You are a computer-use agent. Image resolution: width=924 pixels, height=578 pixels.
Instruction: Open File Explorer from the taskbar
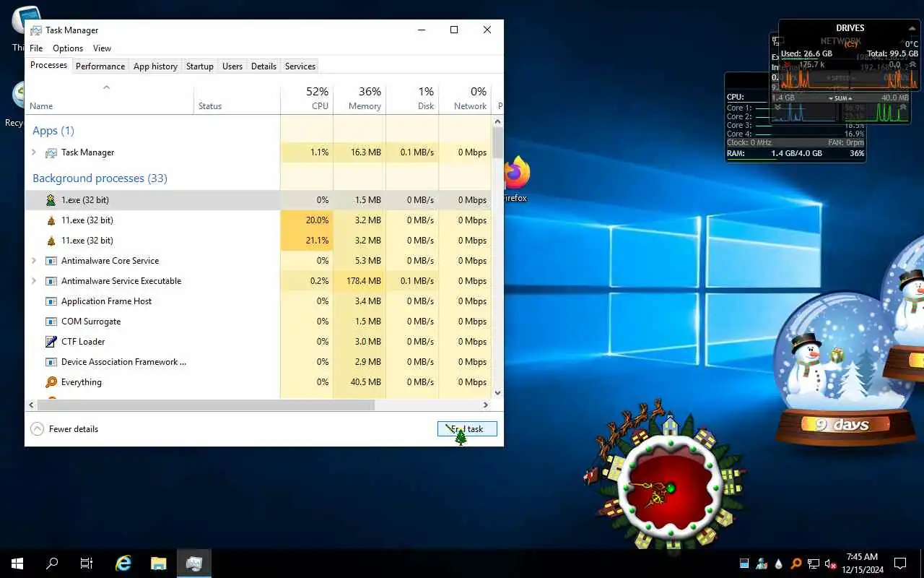tap(159, 564)
